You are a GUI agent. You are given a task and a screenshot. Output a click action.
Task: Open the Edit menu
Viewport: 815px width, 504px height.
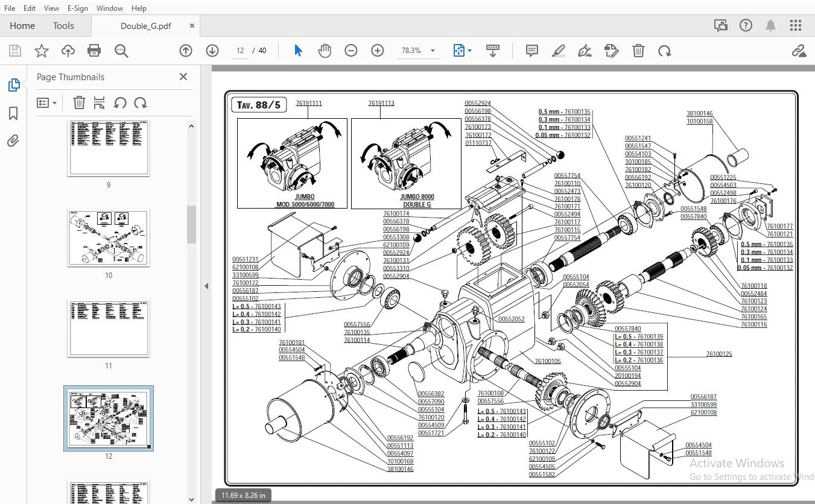[x=30, y=8]
